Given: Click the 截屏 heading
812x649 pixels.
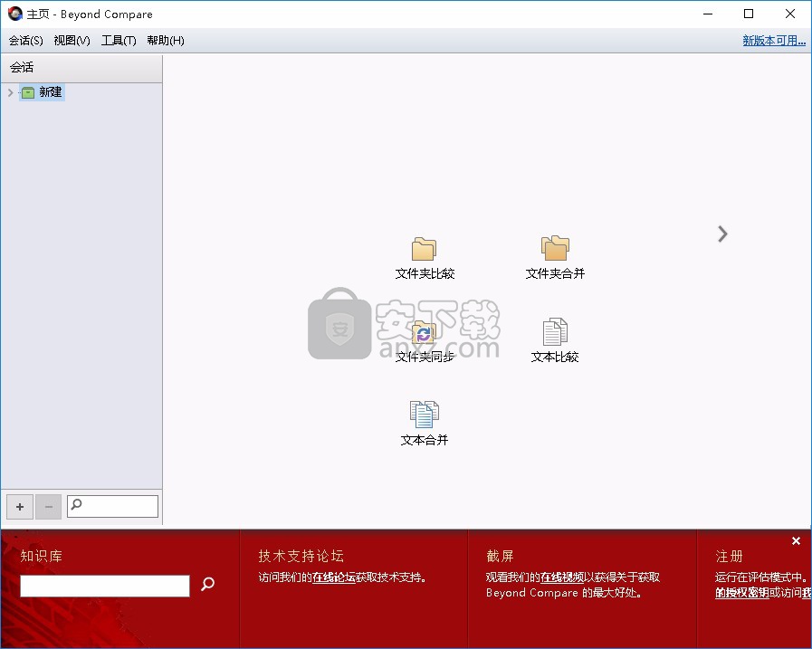Looking at the screenshot, I should pos(500,556).
